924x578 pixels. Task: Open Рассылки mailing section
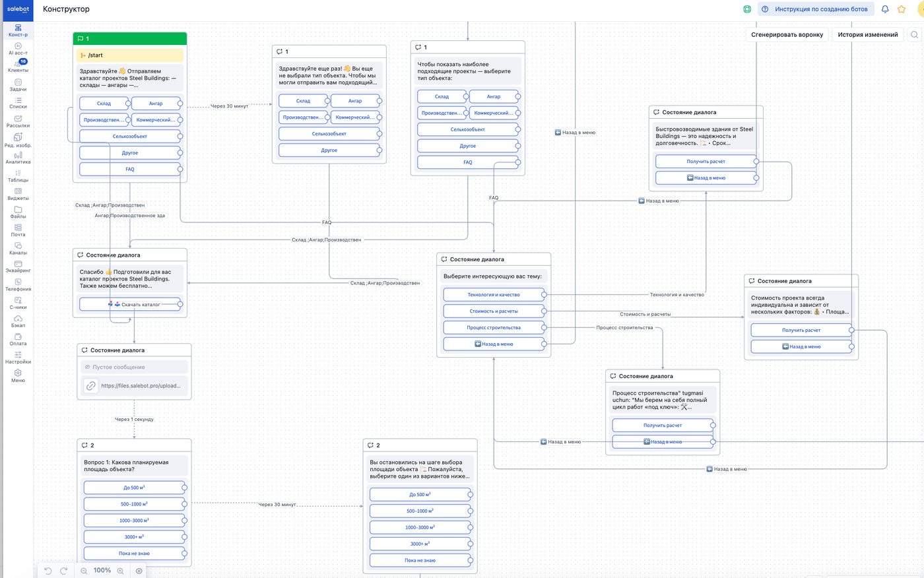(x=18, y=121)
